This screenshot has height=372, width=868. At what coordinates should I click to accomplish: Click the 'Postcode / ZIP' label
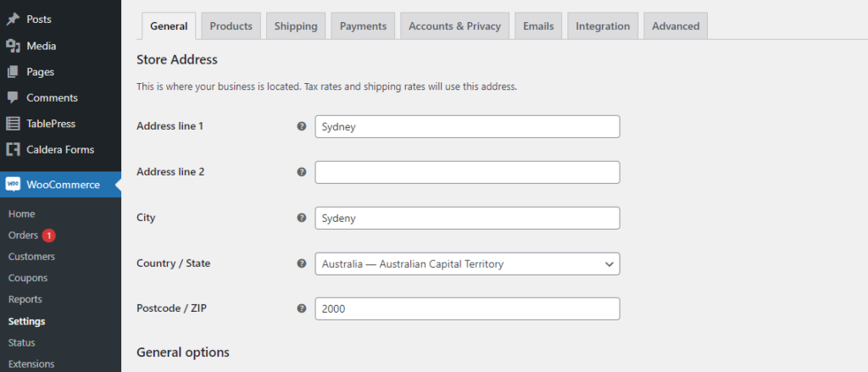tap(171, 309)
